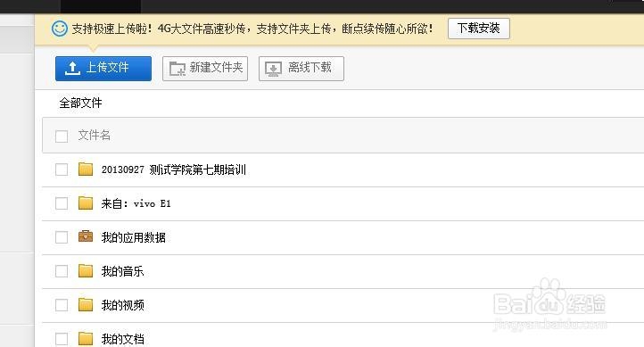Tick the checkbox next to 我的音乐
Image resolution: width=644 pixels, height=347 pixels.
click(x=62, y=271)
